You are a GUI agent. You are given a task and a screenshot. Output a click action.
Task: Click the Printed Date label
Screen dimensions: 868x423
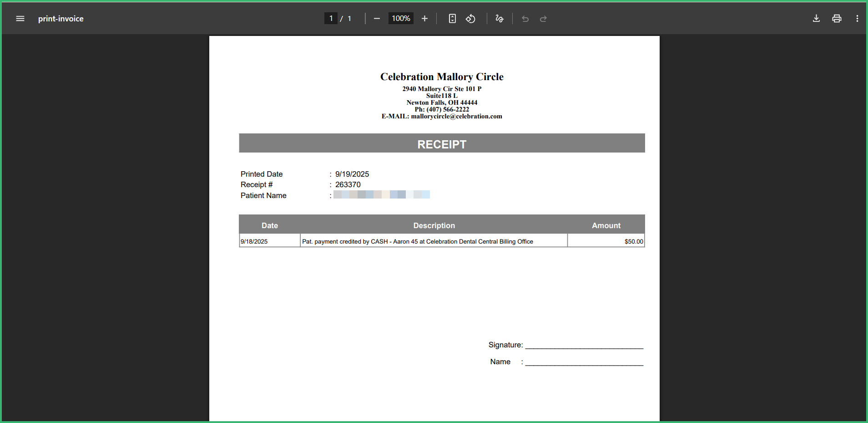[x=262, y=174]
